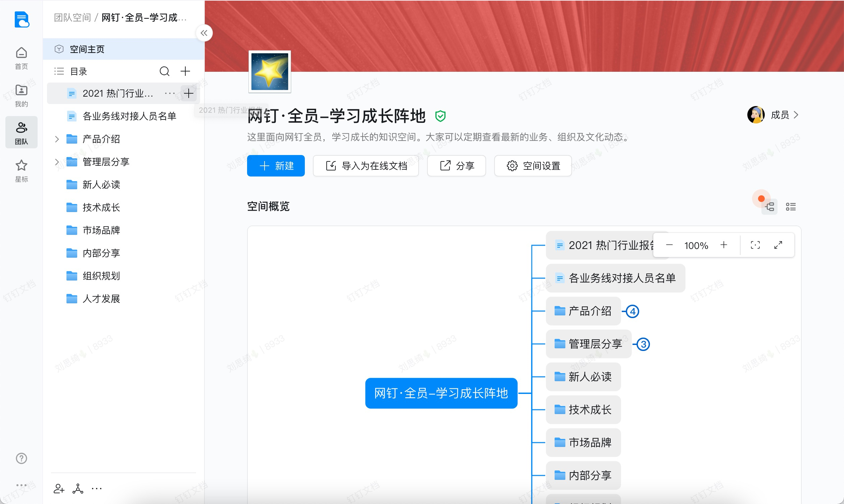Collapse the sidebar with the double-arrow button
This screenshot has height=504, width=844.
[204, 33]
